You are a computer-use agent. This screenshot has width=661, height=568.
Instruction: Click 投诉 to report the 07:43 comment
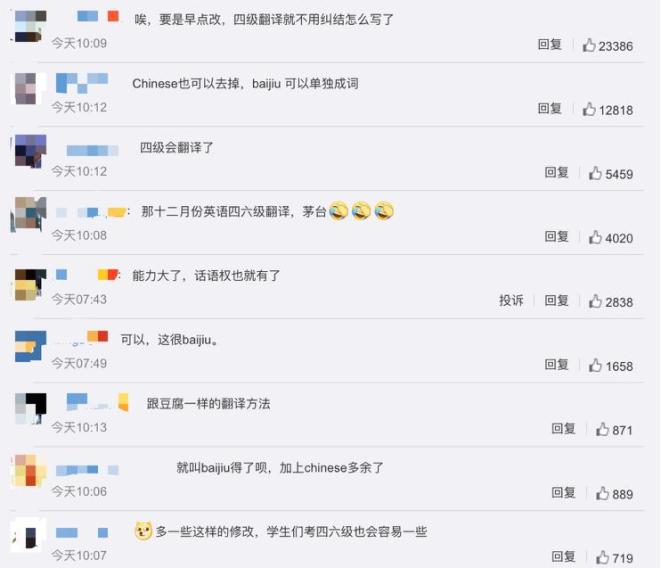click(511, 300)
